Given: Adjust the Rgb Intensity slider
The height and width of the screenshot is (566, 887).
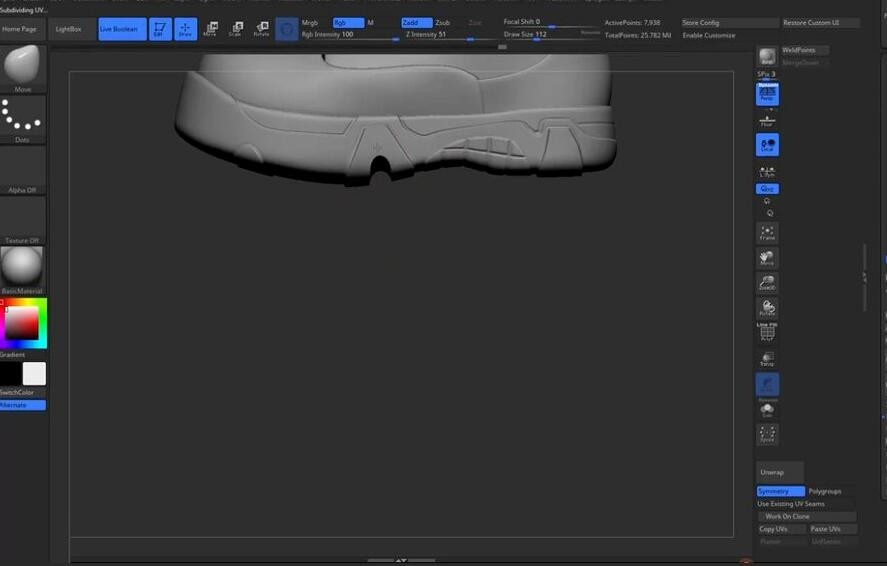Looking at the screenshot, I should point(350,35).
